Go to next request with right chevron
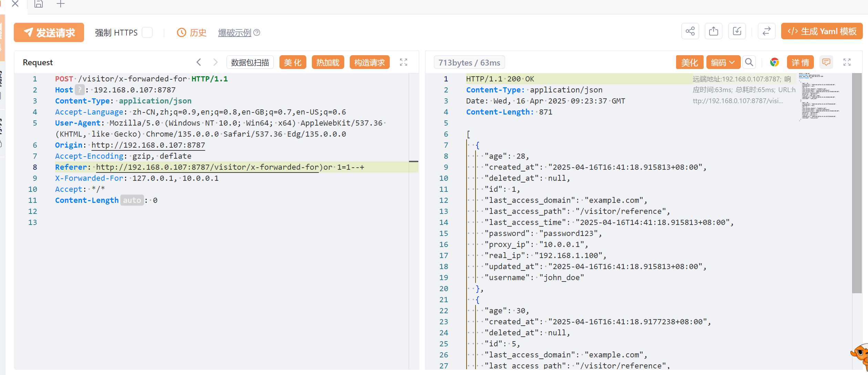868x375 pixels. (x=215, y=62)
